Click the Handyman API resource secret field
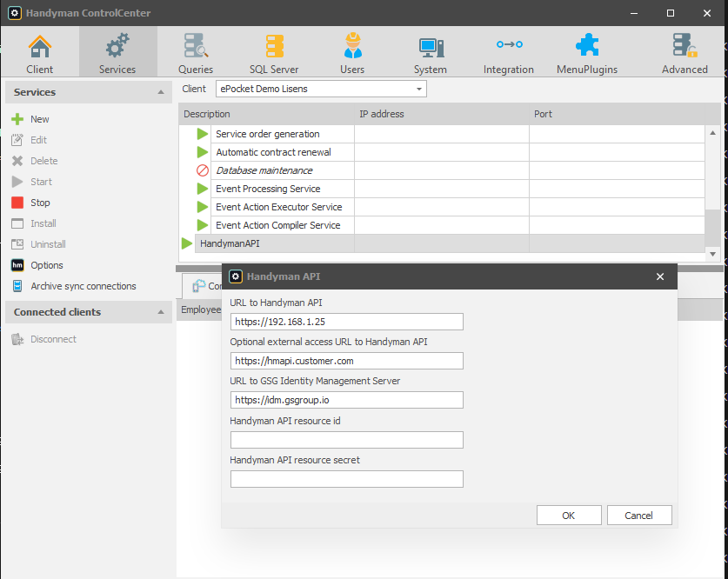This screenshot has height=579, width=728. click(347, 479)
